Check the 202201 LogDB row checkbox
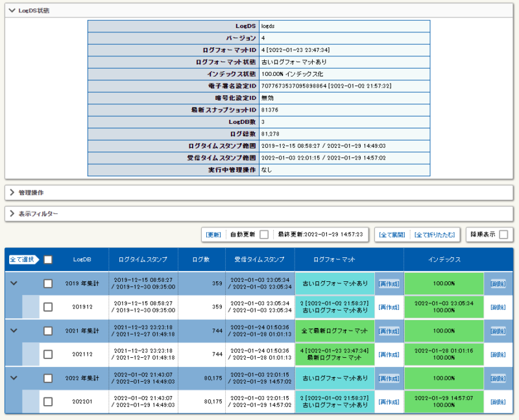The image size is (519, 420). (48, 401)
